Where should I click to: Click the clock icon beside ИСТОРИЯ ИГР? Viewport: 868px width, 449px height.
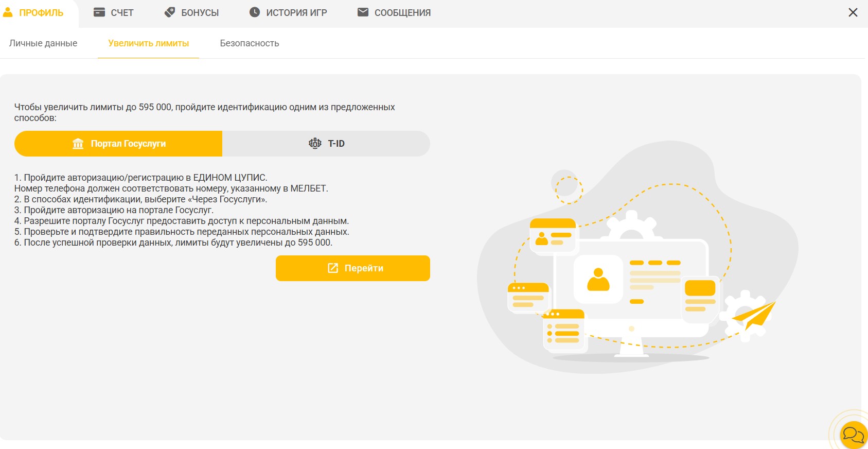coord(255,12)
